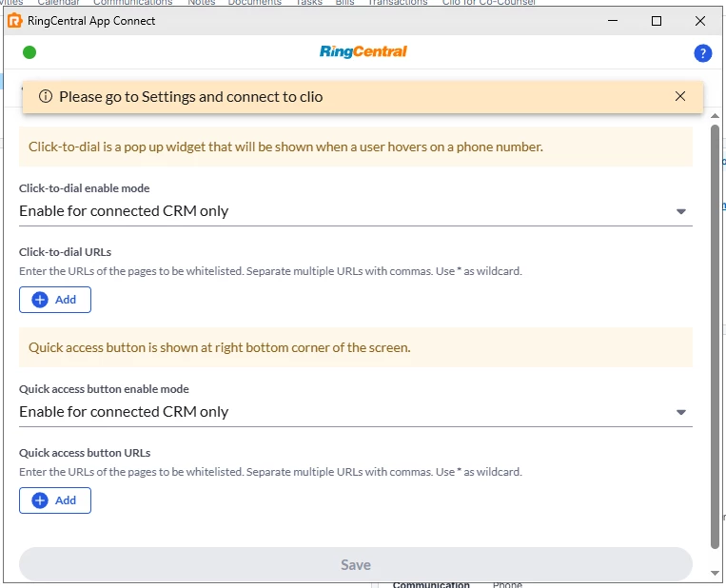
Task: Open Clio for Co-Counsel tab behind
Action: [488, 3]
